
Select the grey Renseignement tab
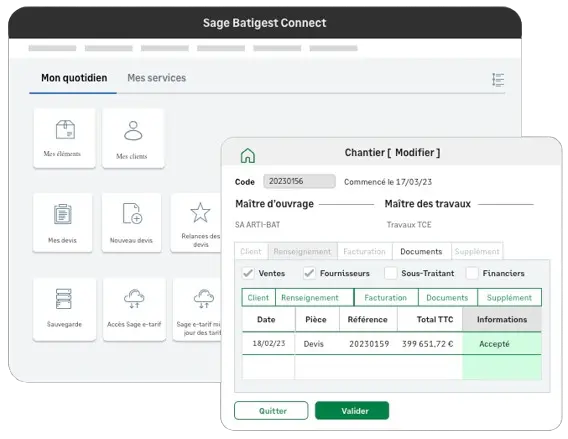tap(302, 251)
